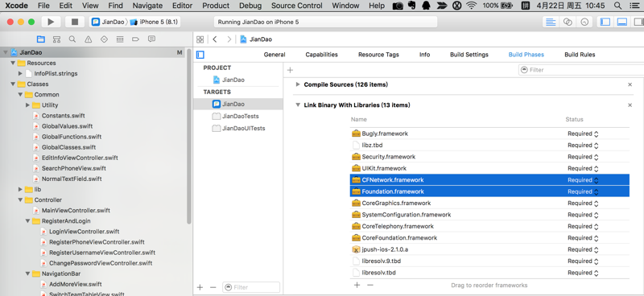Open the related items grid menu

click(200, 39)
